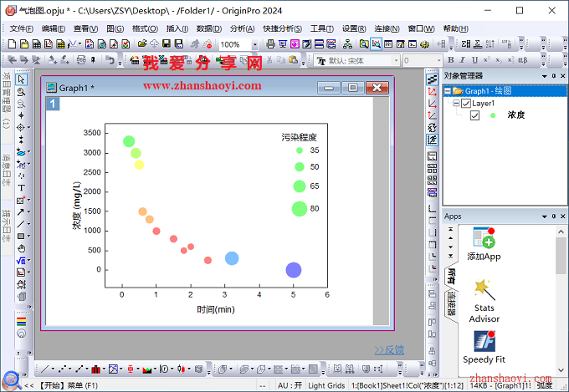569x392 pixels.
Task: Click the 时间(min) axis title
Action: click(216, 310)
